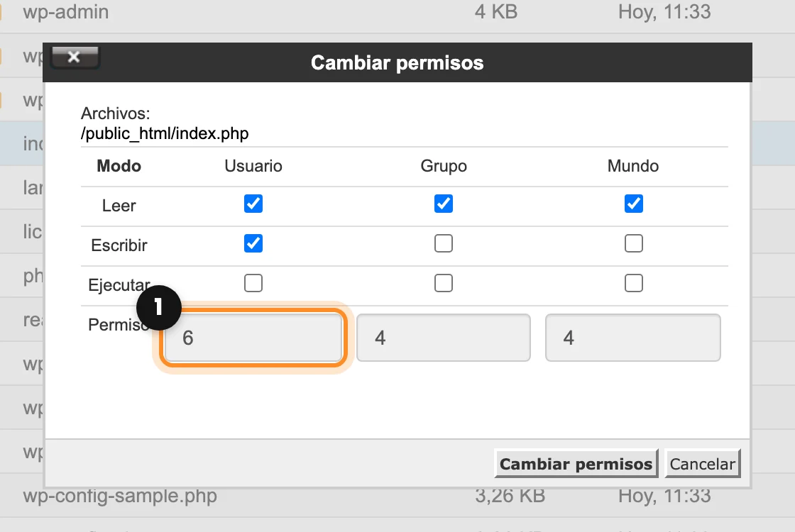Uncheck Escribir permission for Usuario
The height and width of the screenshot is (532, 795).
click(x=253, y=243)
